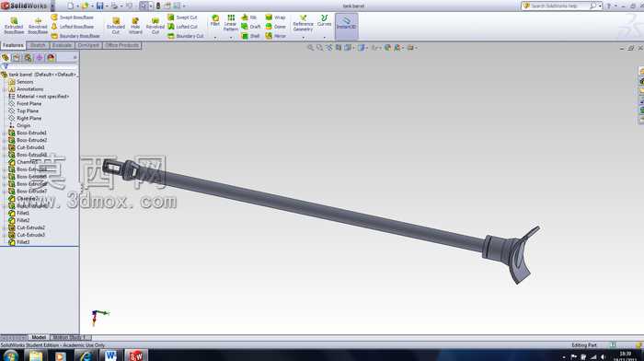Select the Dome tool

pos(275,27)
